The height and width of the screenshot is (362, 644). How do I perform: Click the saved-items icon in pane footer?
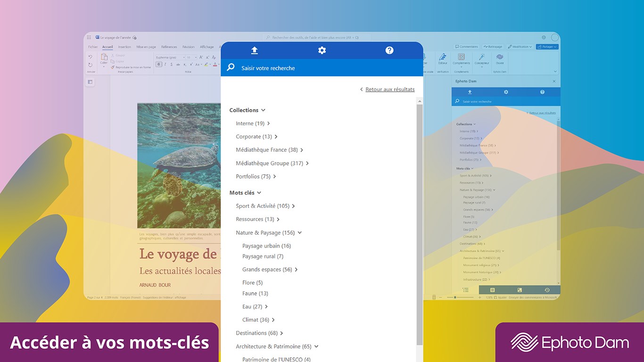520,290
